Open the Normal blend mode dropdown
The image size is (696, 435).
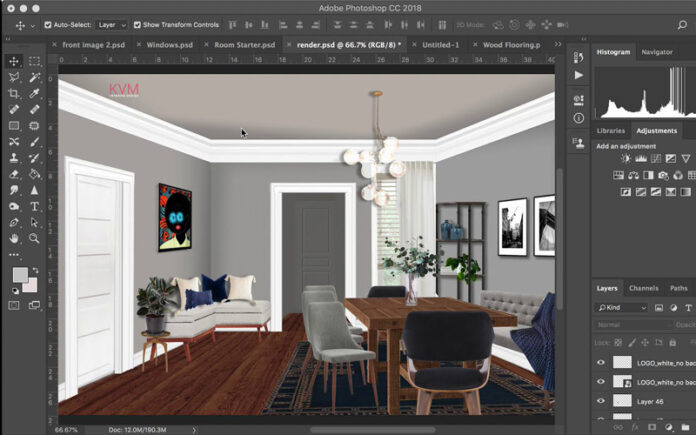coord(632,325)
